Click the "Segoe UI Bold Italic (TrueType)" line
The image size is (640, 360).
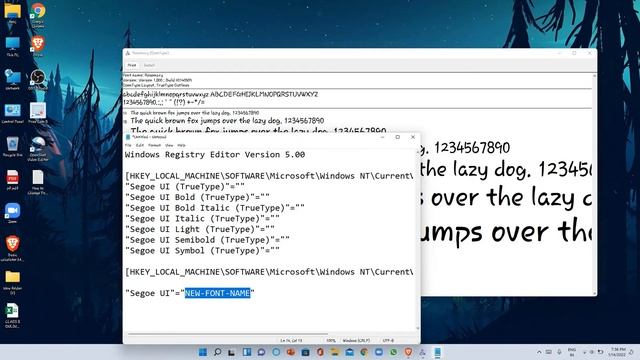215,208
